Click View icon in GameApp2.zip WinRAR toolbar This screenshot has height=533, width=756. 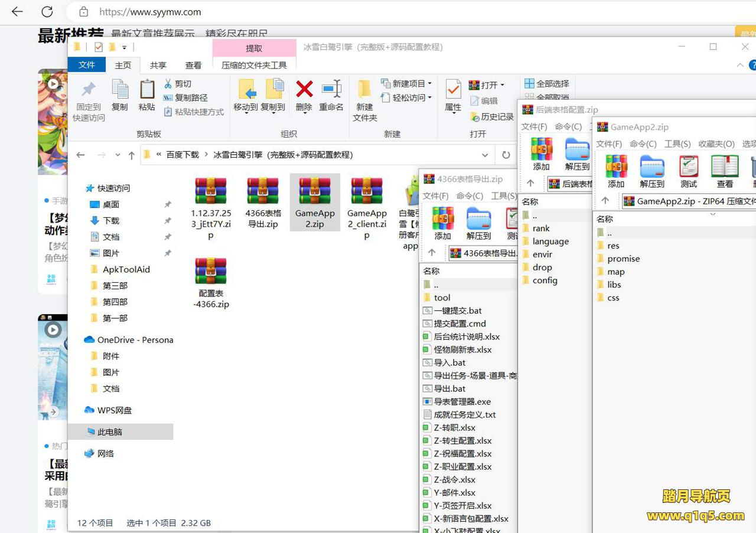[x=725, y=167]
